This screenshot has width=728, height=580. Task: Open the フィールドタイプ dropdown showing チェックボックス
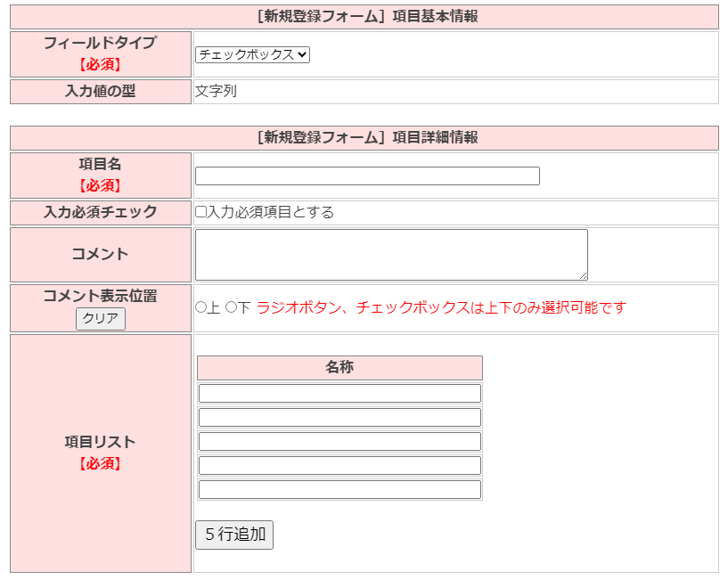pyautogui.click(x=252, y=54)
